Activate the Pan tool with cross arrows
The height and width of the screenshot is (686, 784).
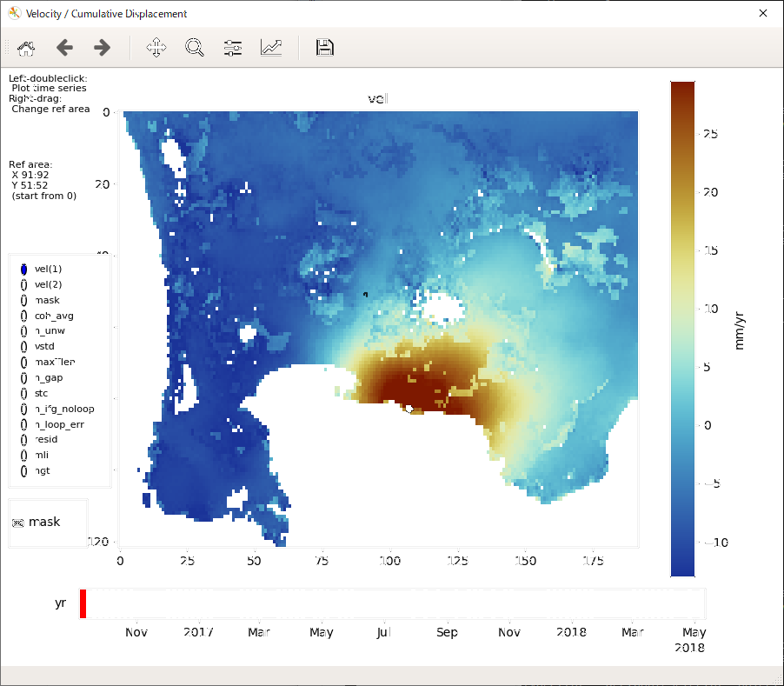[156, 48]
